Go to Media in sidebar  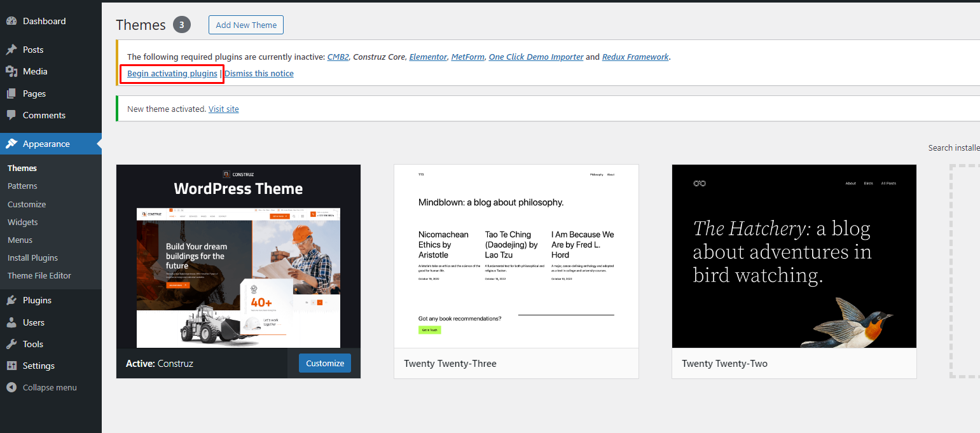tap(51, 71)
